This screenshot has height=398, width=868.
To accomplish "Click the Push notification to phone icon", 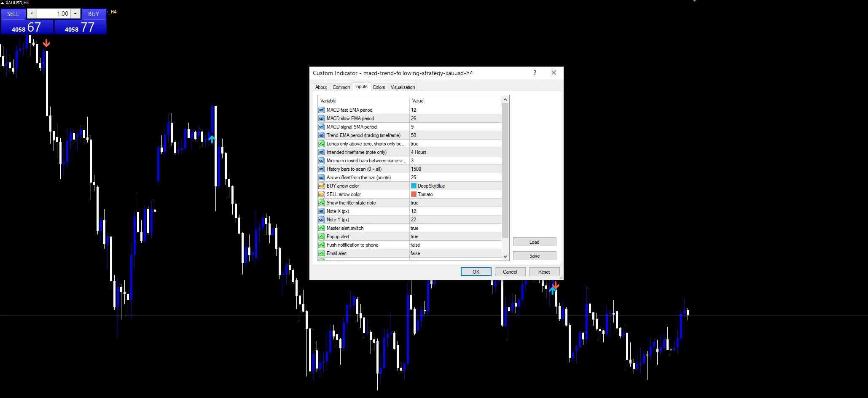I will point(322,245).
